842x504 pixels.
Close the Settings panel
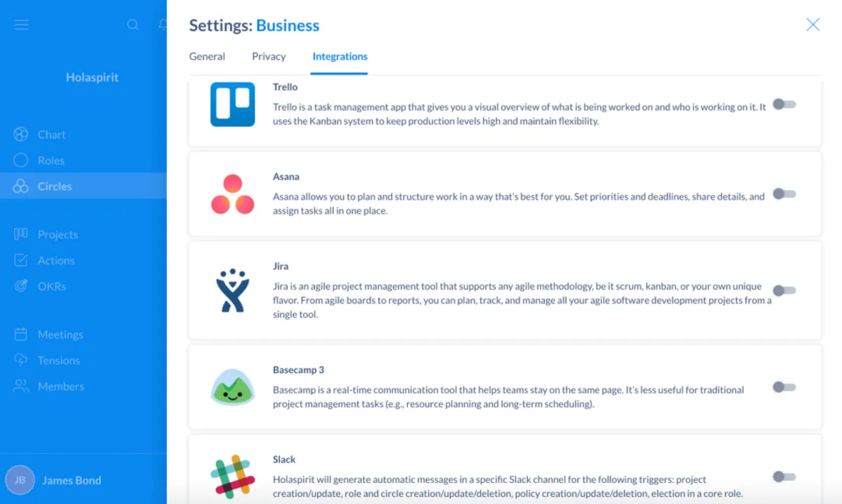pyautogui.click(x=813, y=25)
